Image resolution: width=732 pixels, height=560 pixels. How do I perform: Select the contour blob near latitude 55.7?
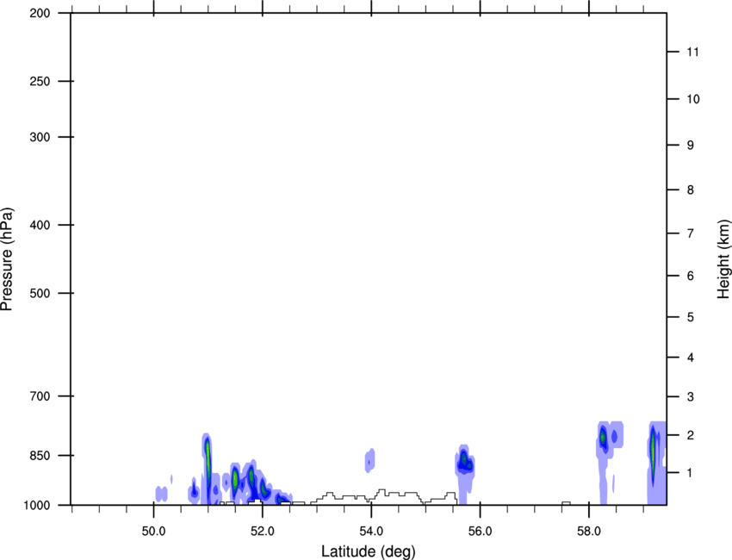pos(465,464)
